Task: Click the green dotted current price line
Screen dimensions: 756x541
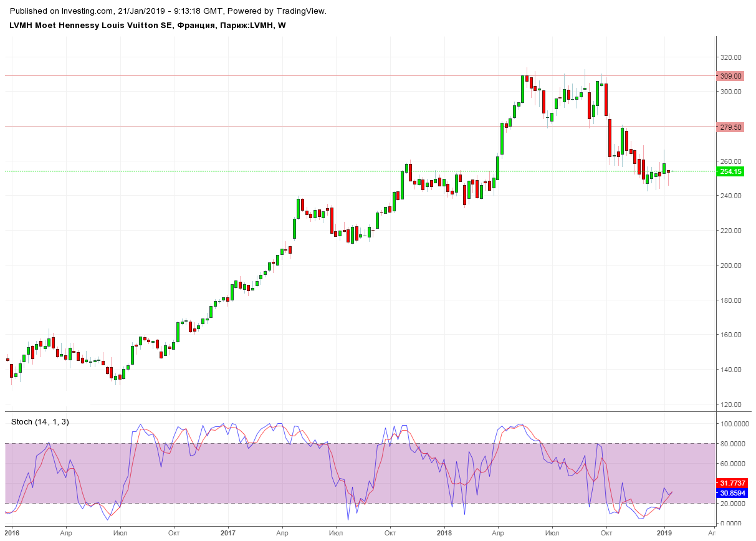Action: click(x=360, y=171)
